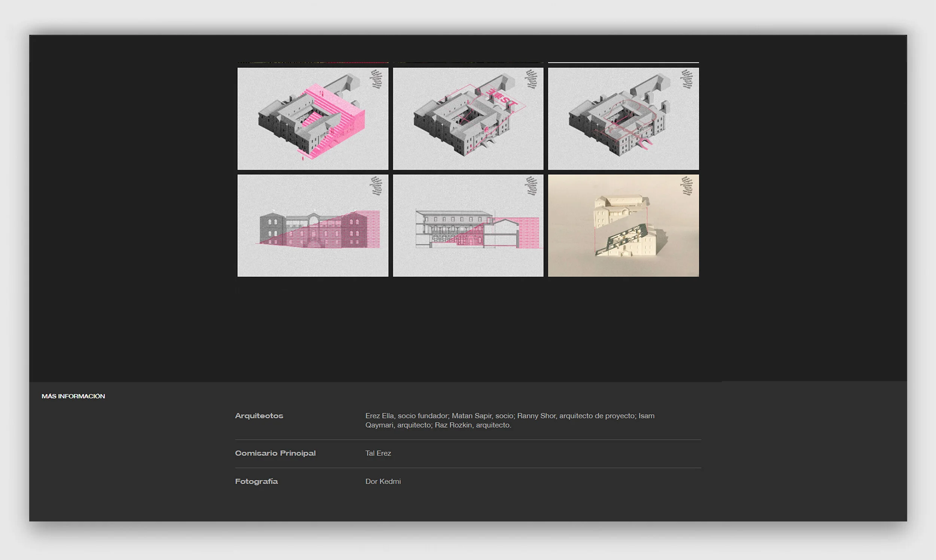Open the isometric thumbnail with pink lettering
This screenshot has width=936, height=560.
point(468,119)
